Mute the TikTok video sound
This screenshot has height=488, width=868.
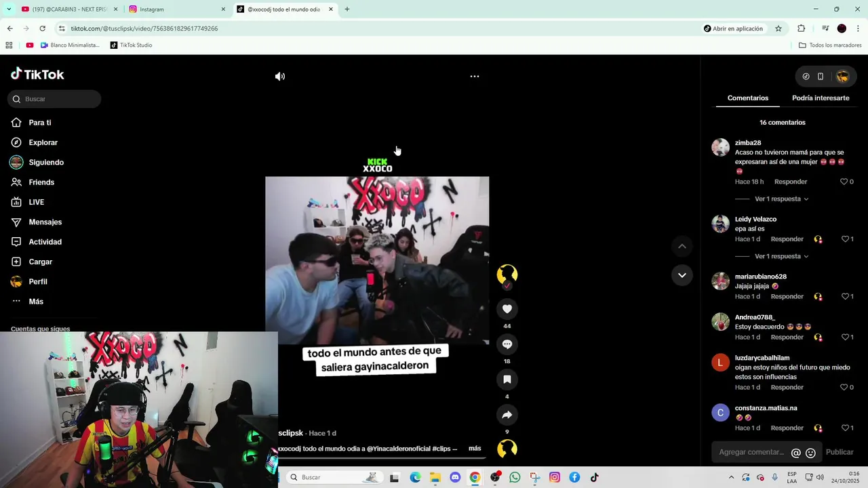point(280,77)
